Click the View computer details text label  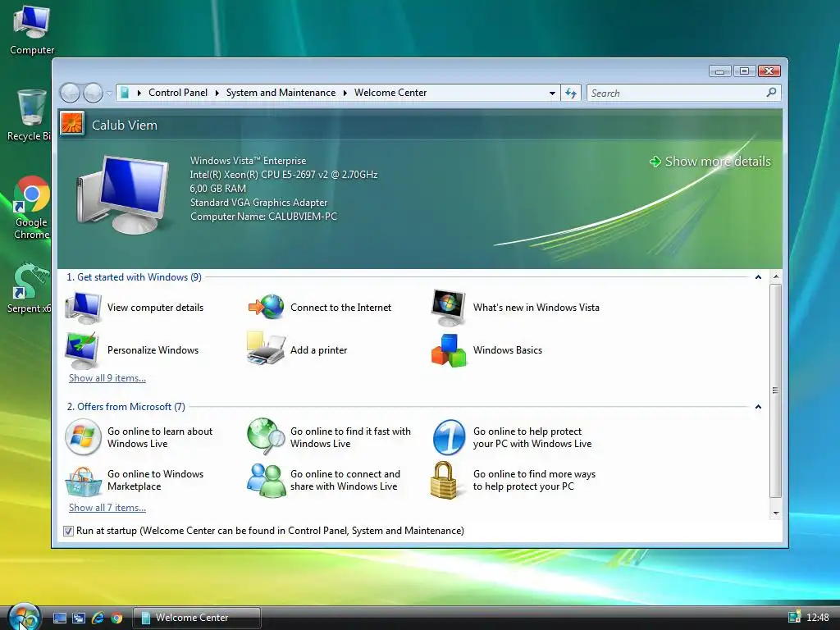coord(155,308)
